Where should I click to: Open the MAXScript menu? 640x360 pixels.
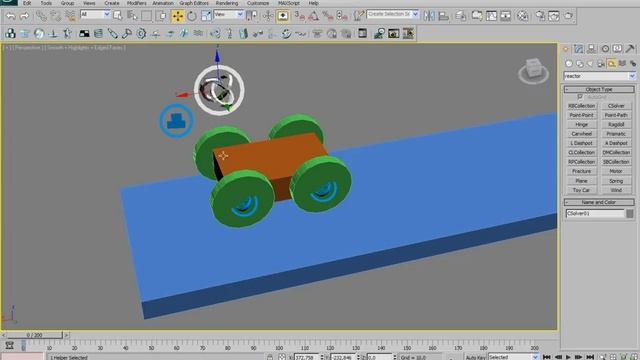pos(289,3)
